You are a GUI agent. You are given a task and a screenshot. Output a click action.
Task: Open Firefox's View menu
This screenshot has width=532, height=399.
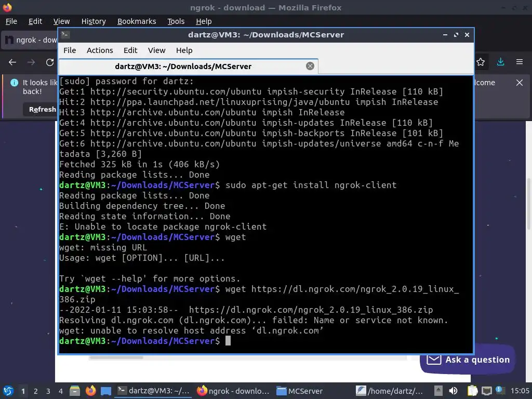click(x=61, y=21)
